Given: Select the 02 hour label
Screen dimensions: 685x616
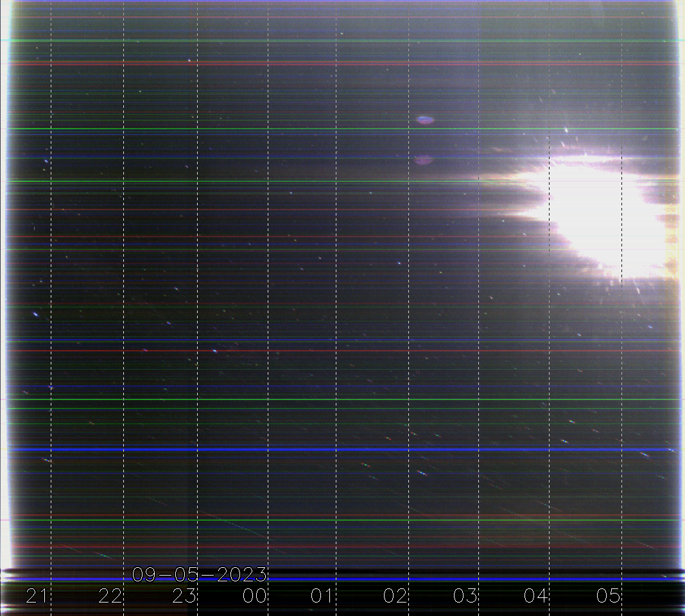Looking at the screenshot, I should (x=395, y=596).
